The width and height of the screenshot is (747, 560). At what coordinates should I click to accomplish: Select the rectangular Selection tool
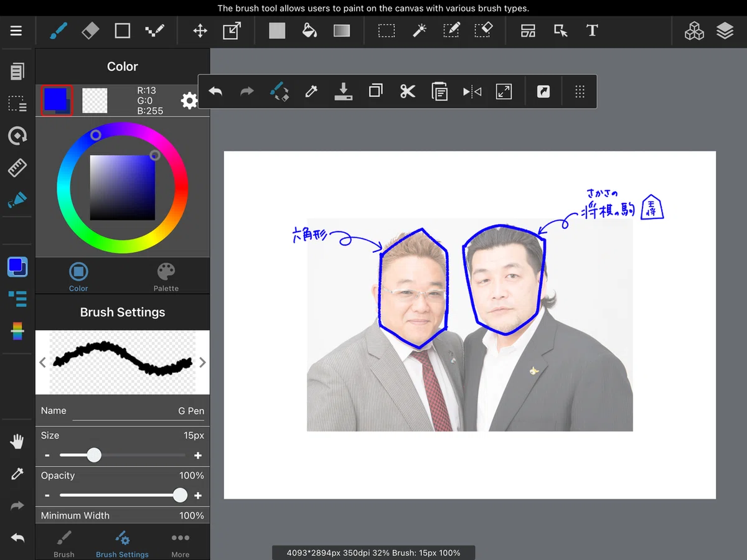[387, 30]
